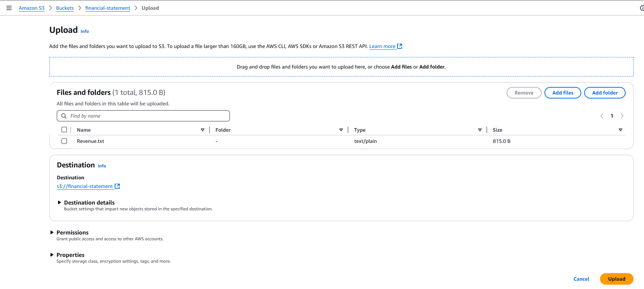Expand Destination details section
This screenshot has width=644, height=289.
pos(59,202)
